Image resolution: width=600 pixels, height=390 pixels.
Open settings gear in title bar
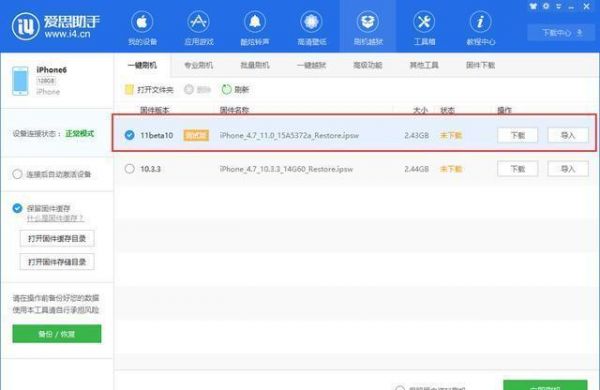click(x=546, y=6)
